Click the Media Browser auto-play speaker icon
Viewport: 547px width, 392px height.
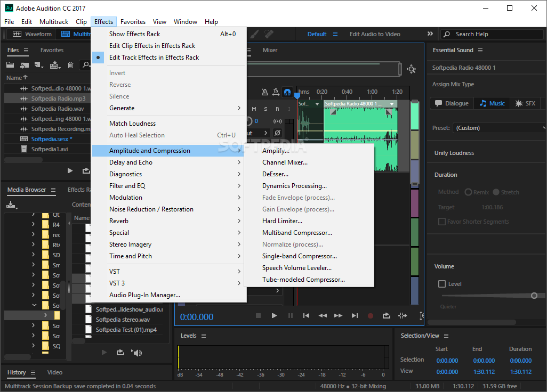[136, 353]
